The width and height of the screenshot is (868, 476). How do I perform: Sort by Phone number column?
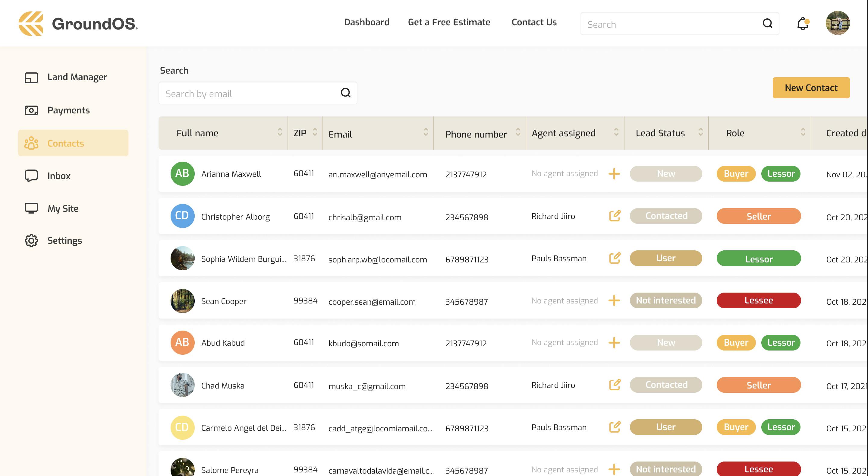click(518, 132)
